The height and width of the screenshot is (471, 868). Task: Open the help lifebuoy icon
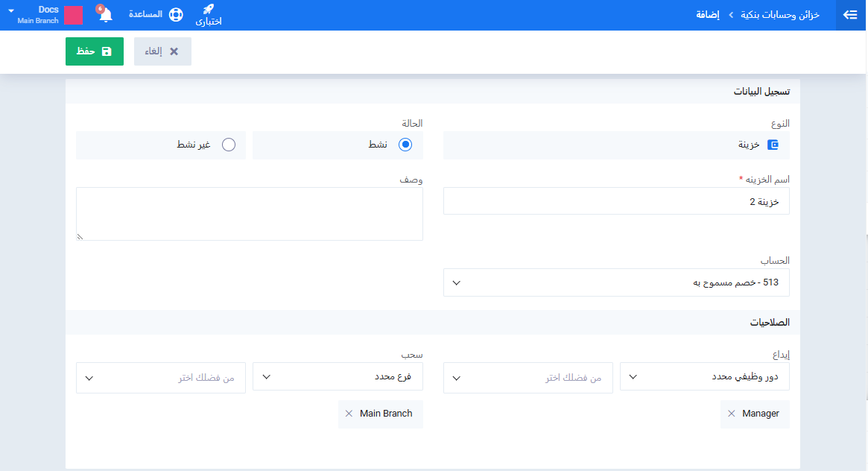[175, 15]
